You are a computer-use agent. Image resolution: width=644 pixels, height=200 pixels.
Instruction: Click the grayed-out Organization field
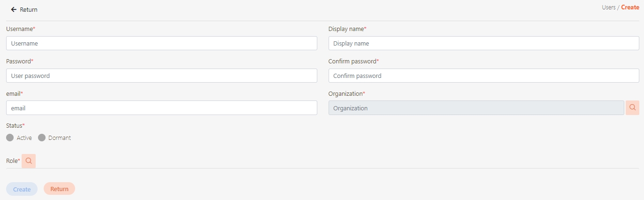(476, 108)
